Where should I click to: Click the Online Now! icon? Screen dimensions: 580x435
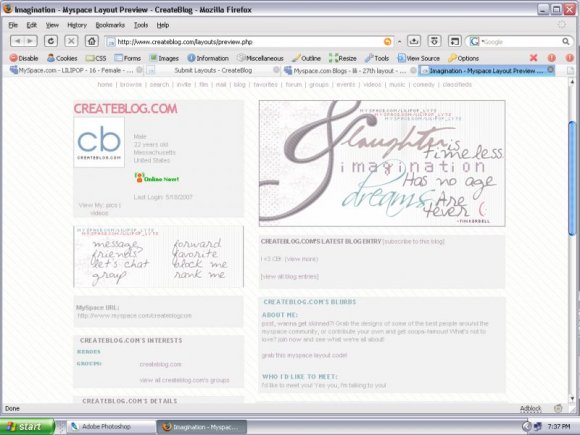coord(157,178)
